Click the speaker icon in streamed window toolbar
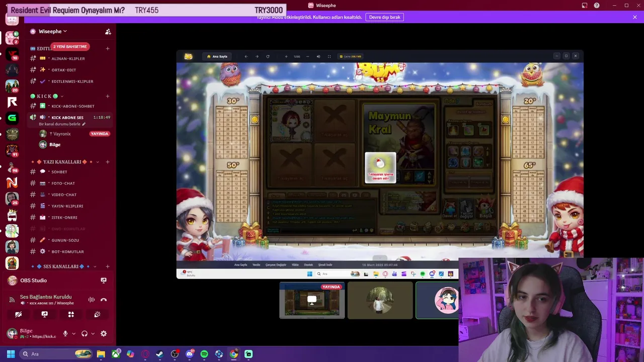The height and width of the screenshot is (362, 644). tap(318, 56)
